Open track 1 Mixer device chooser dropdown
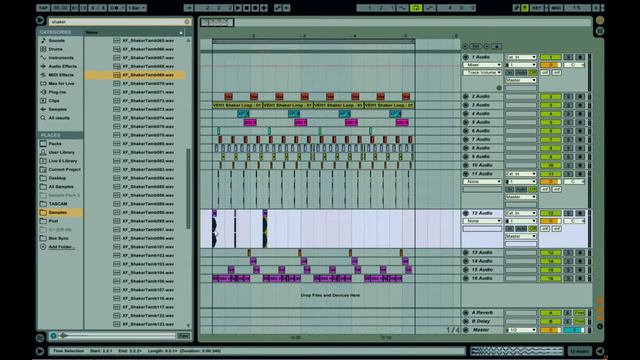Screen dimensions: 640x360 pyautogui.click(x=482, y=65)
